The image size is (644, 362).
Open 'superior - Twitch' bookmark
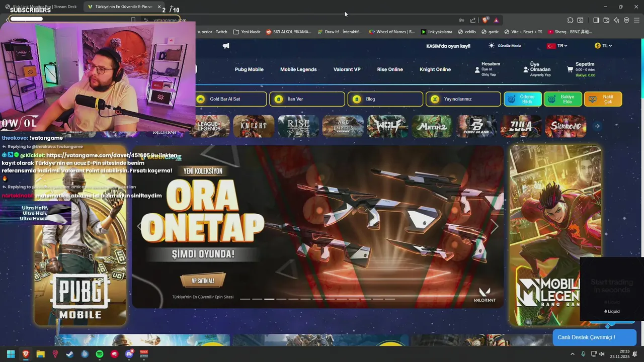[212, 32]
